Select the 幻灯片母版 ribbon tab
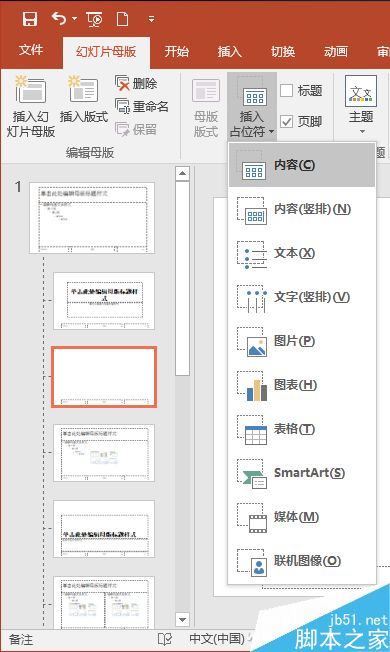 click(x=106, y=52)
